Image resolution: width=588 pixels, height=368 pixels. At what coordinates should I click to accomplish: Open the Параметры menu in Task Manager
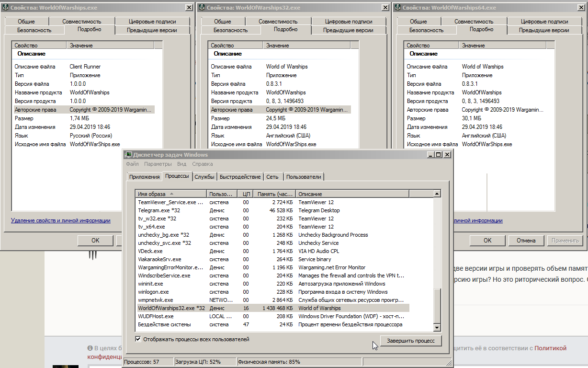coord(158,164)
